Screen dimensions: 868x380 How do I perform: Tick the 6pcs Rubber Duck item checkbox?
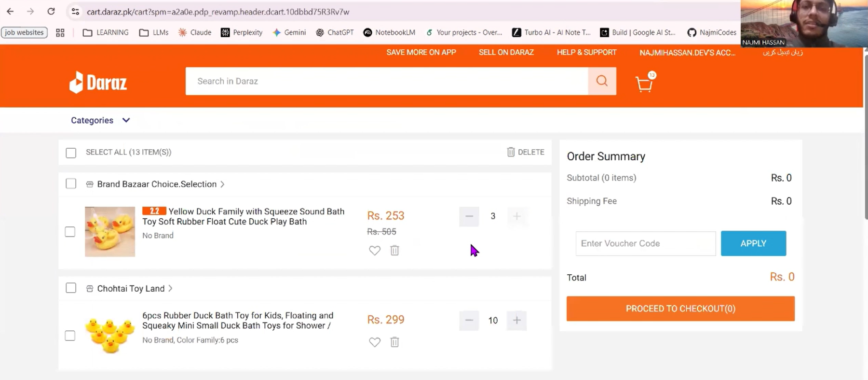pyautogui.click(x=70, y=336)
